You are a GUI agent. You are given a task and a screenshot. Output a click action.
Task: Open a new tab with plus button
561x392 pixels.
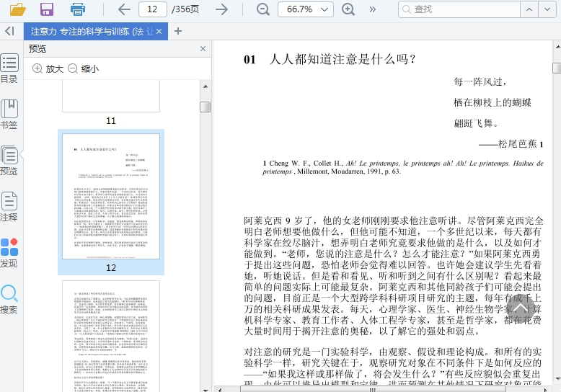click(179, 31)
